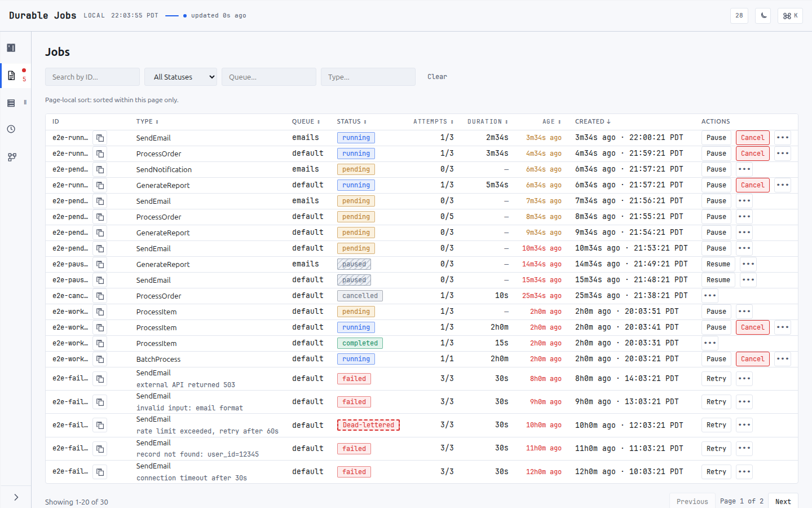
Task: Copy ID of job with connection timeout error
Action: click(x=100, y=472)
